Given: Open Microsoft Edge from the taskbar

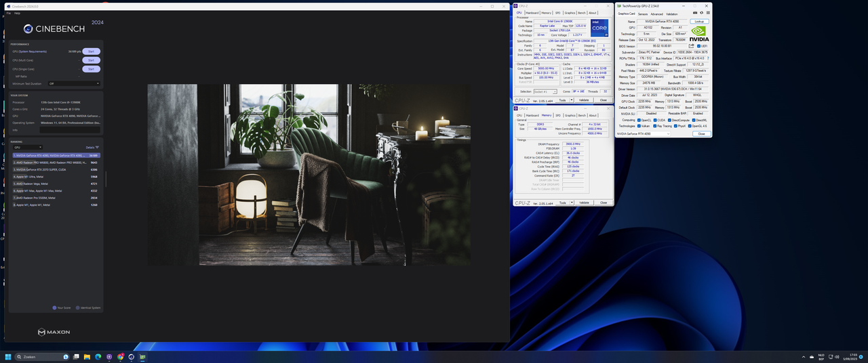Looking at the screenshot, I should tap(98, 357).
